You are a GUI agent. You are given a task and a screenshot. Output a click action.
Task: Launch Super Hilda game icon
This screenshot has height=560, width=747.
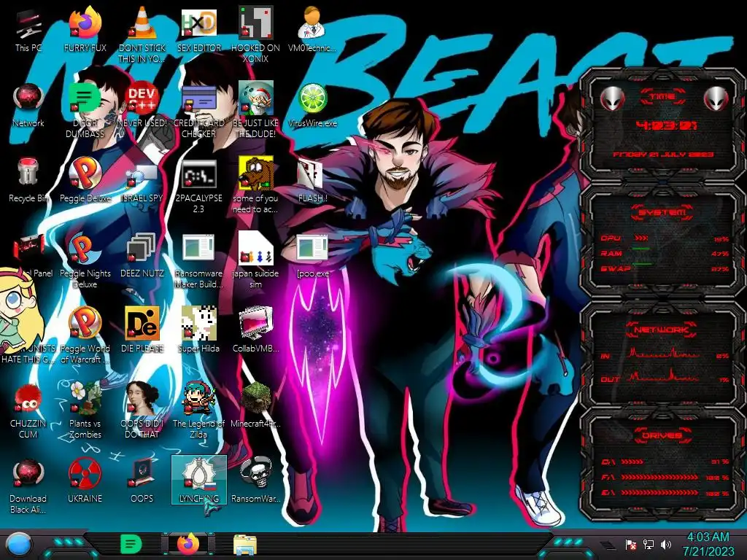(x=198, y=330)
